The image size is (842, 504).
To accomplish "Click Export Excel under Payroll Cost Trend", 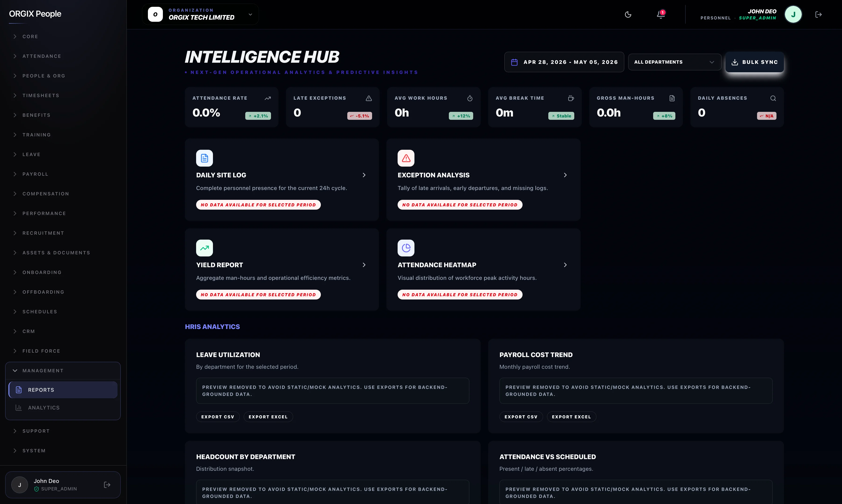I will [x=571, y=417].
